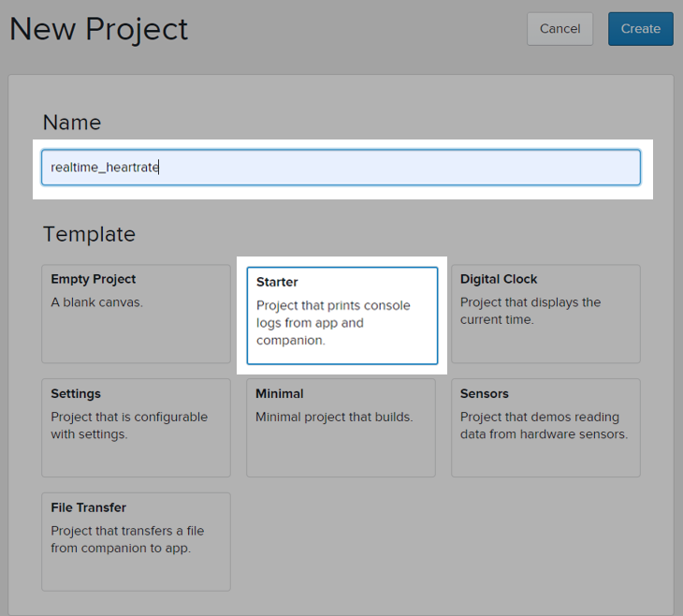
Task: Click the 'Template' section heading
Action: (x=89, y=235)
